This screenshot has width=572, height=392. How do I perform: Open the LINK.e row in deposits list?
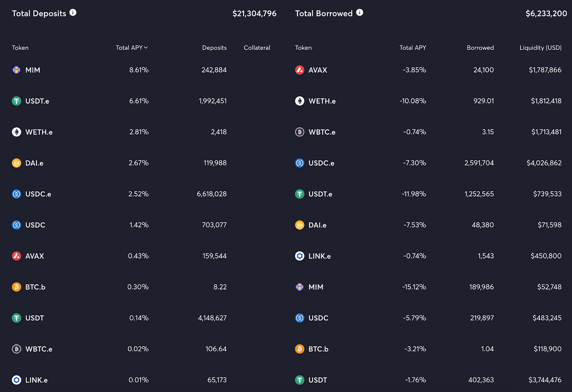[x=144, y=380]
